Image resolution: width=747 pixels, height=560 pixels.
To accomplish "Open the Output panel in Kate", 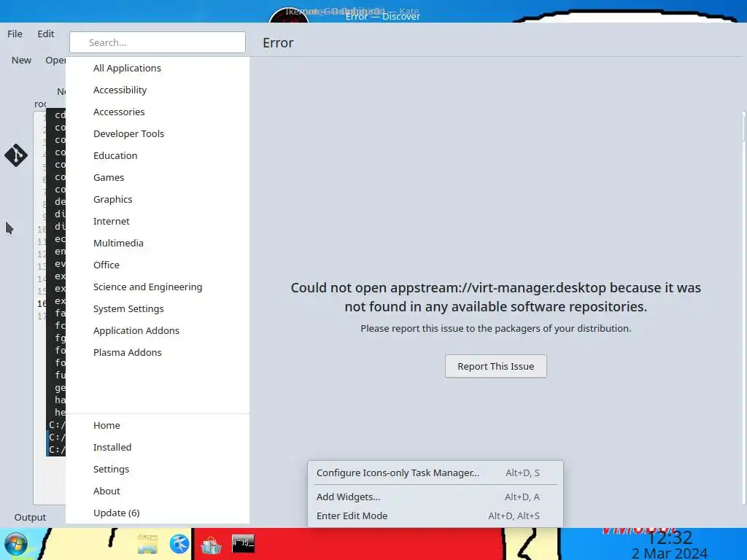I will pos(30,517).
